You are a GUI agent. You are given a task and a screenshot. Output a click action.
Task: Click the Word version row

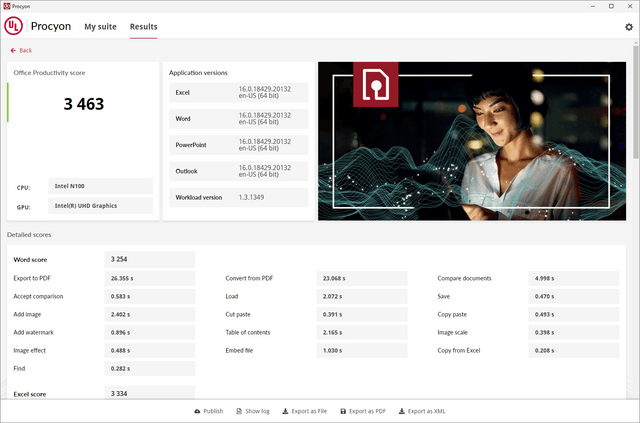click(239, 119)
